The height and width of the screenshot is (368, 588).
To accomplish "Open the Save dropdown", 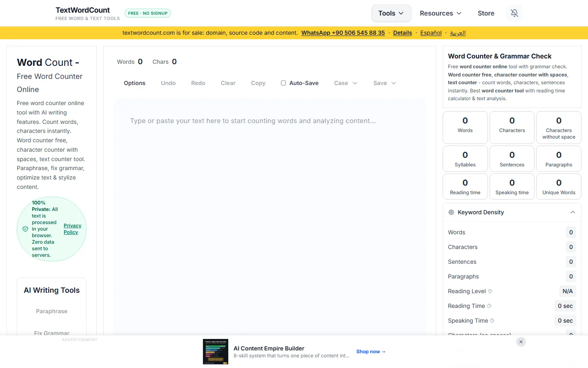I will (x=385, y=83).
